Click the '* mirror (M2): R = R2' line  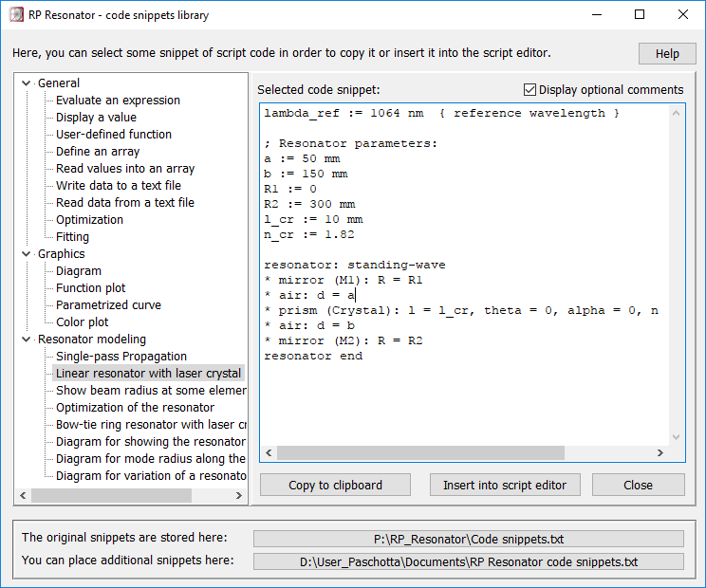tap(344, 340)
